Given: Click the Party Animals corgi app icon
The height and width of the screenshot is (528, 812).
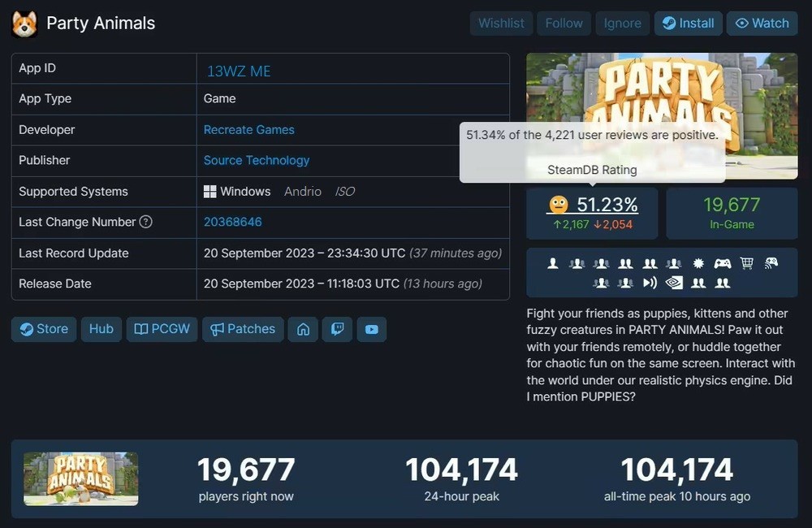Looking at the screenshot, I should (24, 24).
